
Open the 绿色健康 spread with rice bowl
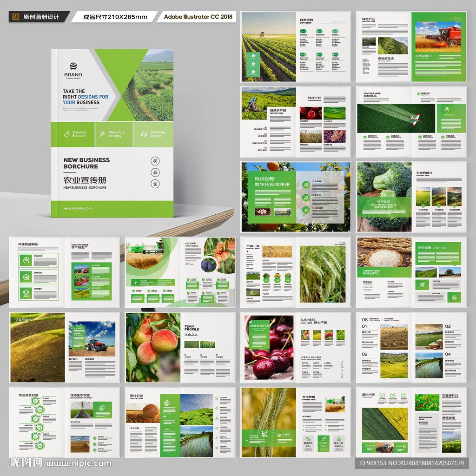pos(411,272)
